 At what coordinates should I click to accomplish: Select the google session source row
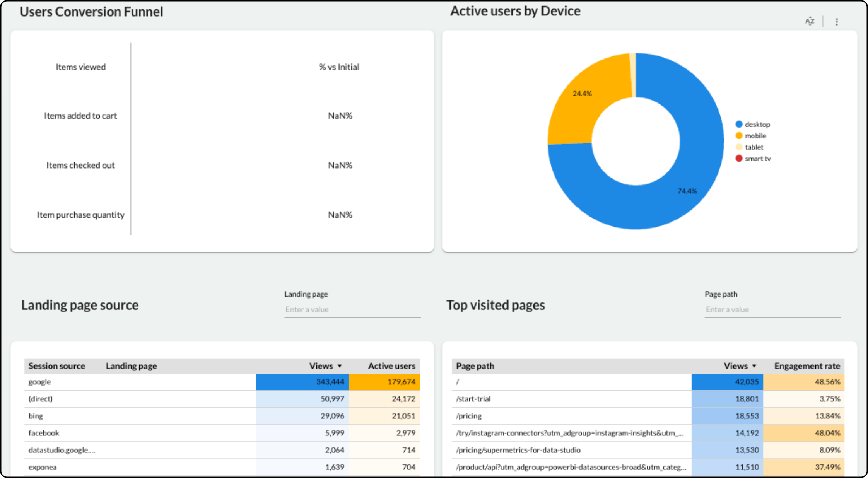40,382
